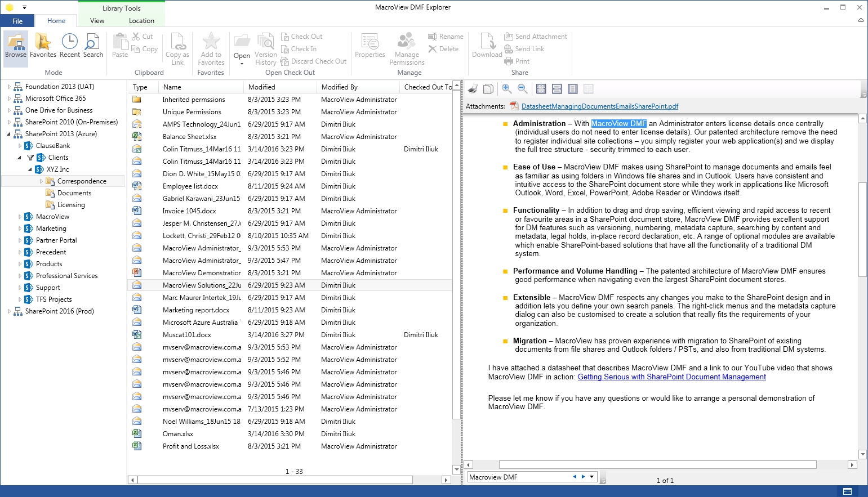Sort by the Modified column header
The width and height of the screenshot is (868, 497).
281,87
